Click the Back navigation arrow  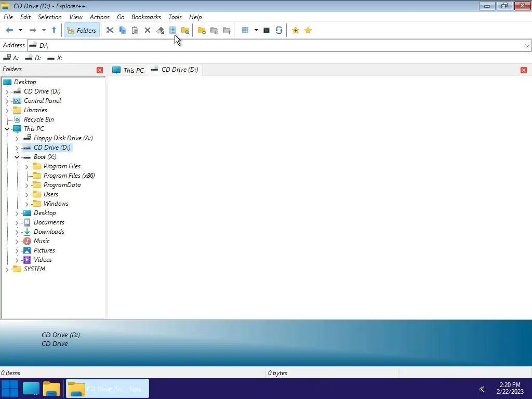[9, 31]
